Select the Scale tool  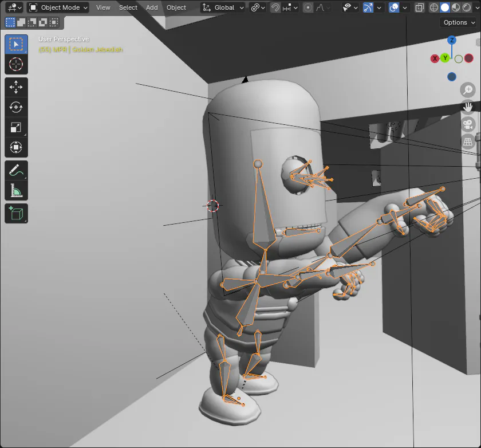pos(16,127)
